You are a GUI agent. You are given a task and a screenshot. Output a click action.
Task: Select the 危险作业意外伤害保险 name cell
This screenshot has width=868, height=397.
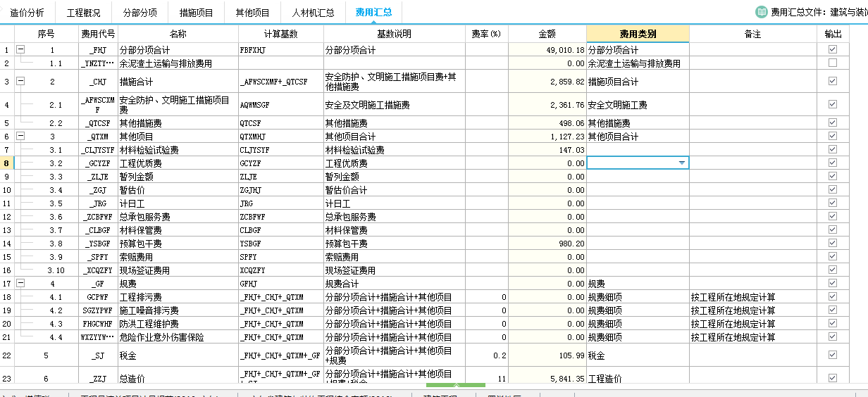point(178,337)
